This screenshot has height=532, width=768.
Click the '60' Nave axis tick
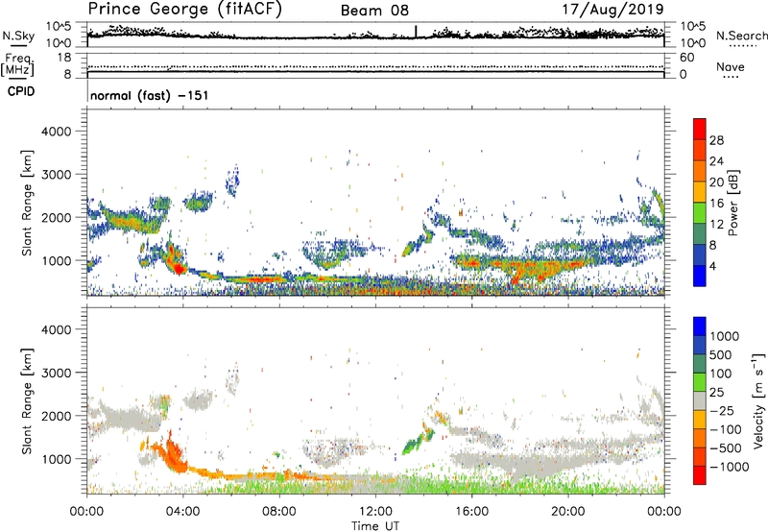pyautogui.click(x=687, y=58)
